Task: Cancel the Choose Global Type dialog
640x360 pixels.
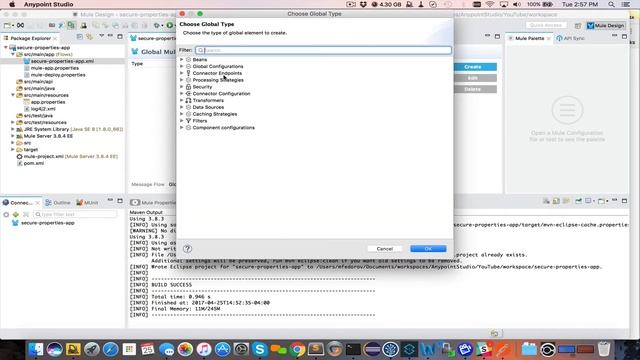Action: (384, 249)
